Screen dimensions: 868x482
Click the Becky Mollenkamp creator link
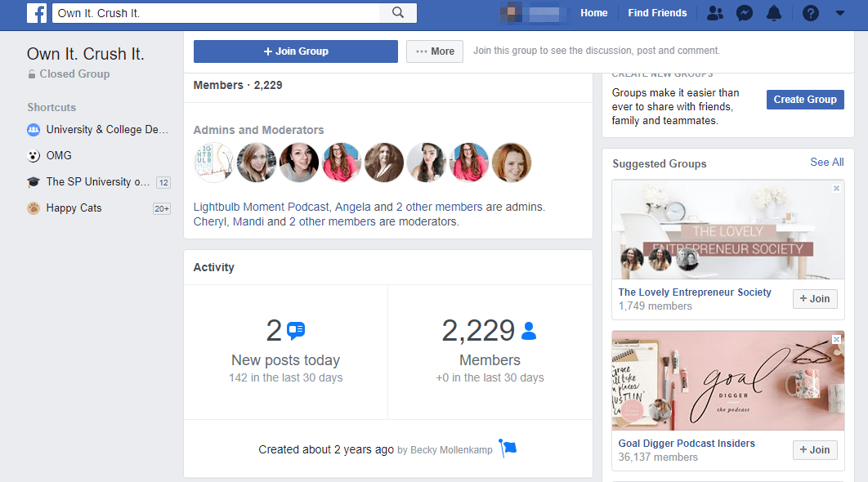point(451,450)
